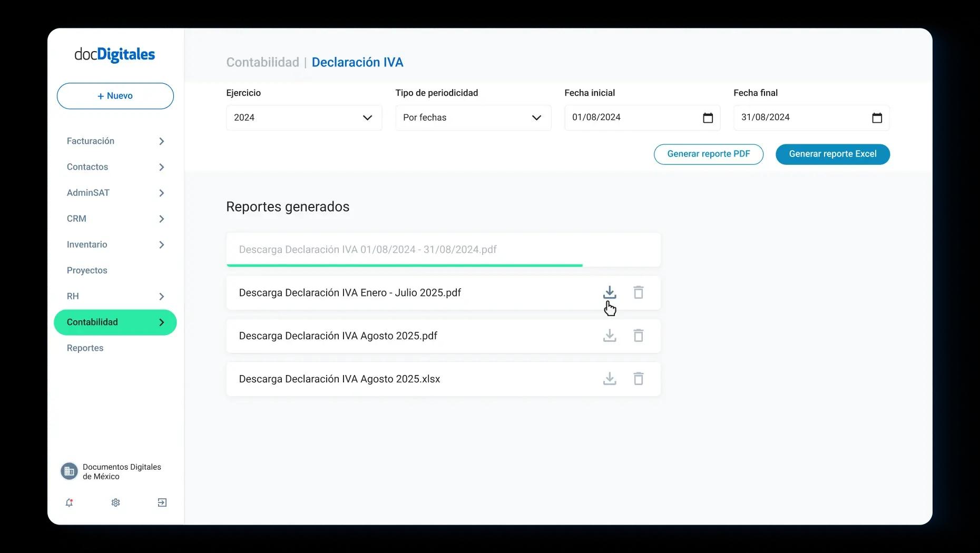The width and height of the screenshot is (980, 553).
Task: Open settings via the gear icon
Action: [x=116, y=502]
